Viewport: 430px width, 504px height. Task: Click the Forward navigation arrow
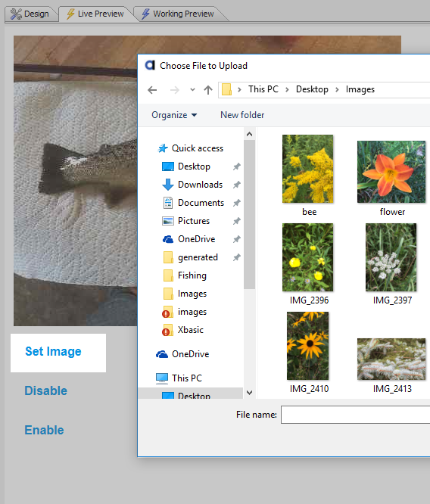[x=175, y=90]
